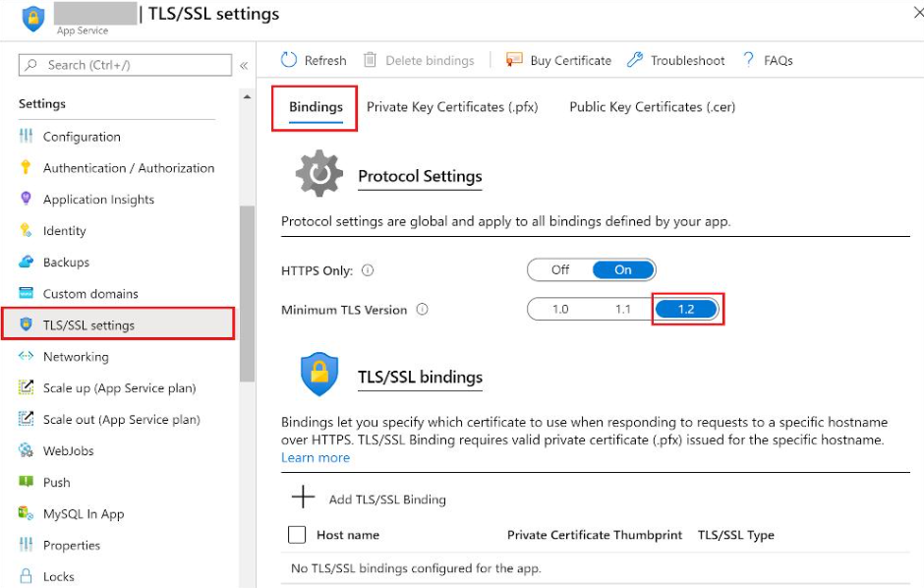The height and width of the screenshot is (588, 924).
Task: Click the Search (Ctrl+/) input field
Action: (125, 65)
